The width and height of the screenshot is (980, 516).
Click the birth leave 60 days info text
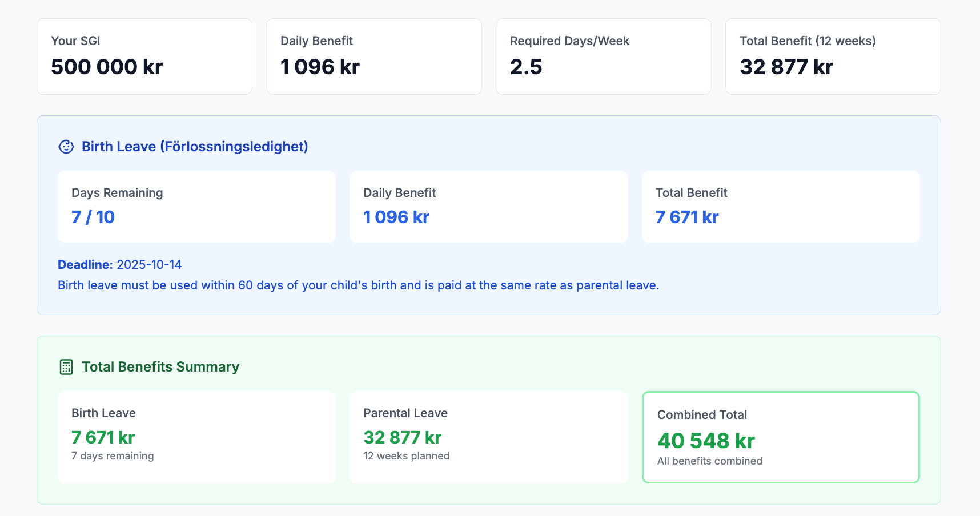click(x=358, y=285)
